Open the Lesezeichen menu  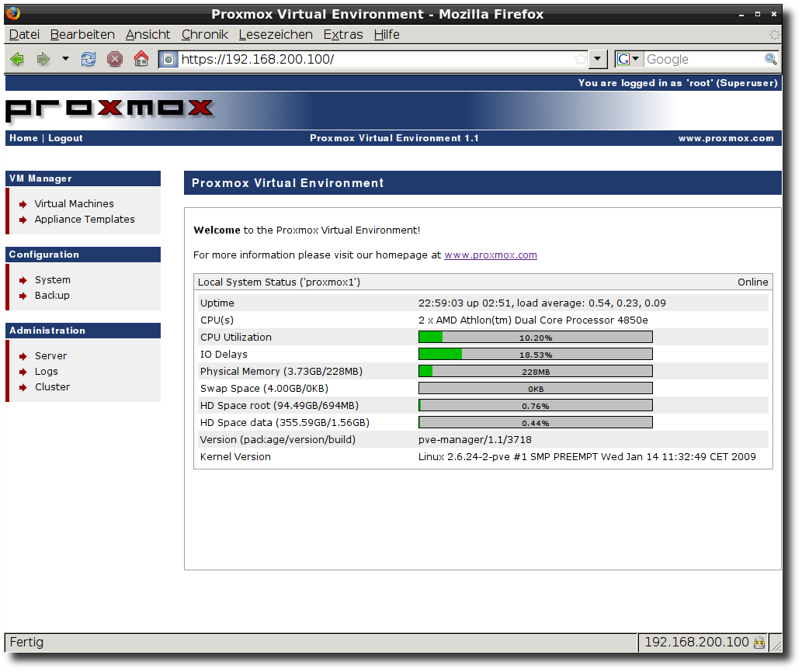(276, 35)
